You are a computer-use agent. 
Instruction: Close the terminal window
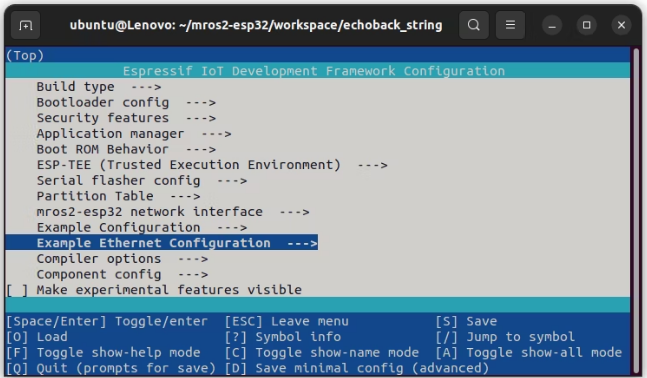[621, 25]
